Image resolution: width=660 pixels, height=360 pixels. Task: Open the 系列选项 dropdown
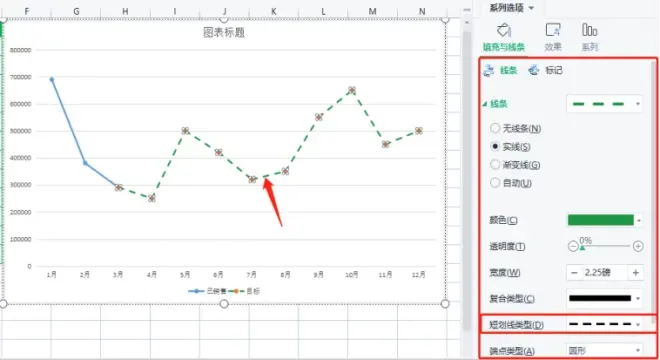pos(511,8)
